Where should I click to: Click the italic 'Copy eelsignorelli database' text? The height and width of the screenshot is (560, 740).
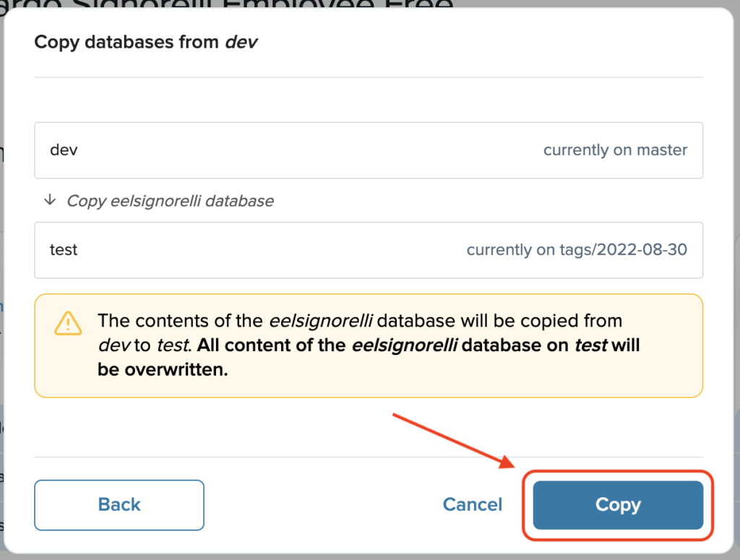point(171,201)
